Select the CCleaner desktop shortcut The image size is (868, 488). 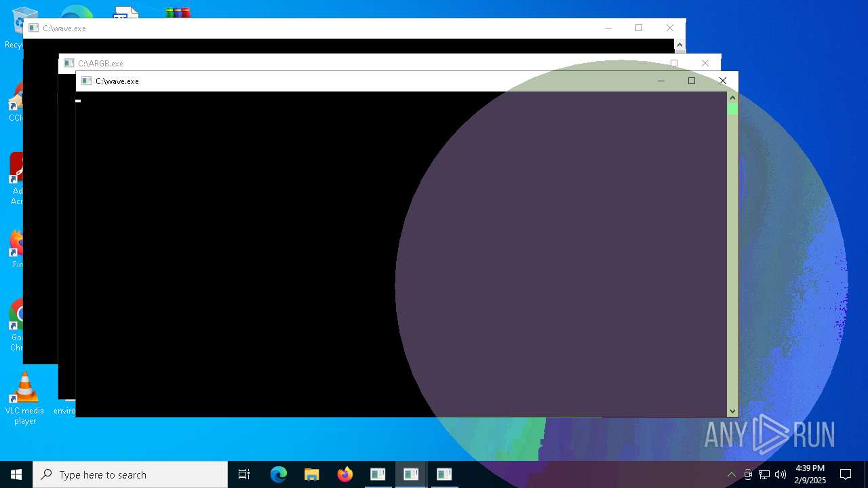(15, 102)
